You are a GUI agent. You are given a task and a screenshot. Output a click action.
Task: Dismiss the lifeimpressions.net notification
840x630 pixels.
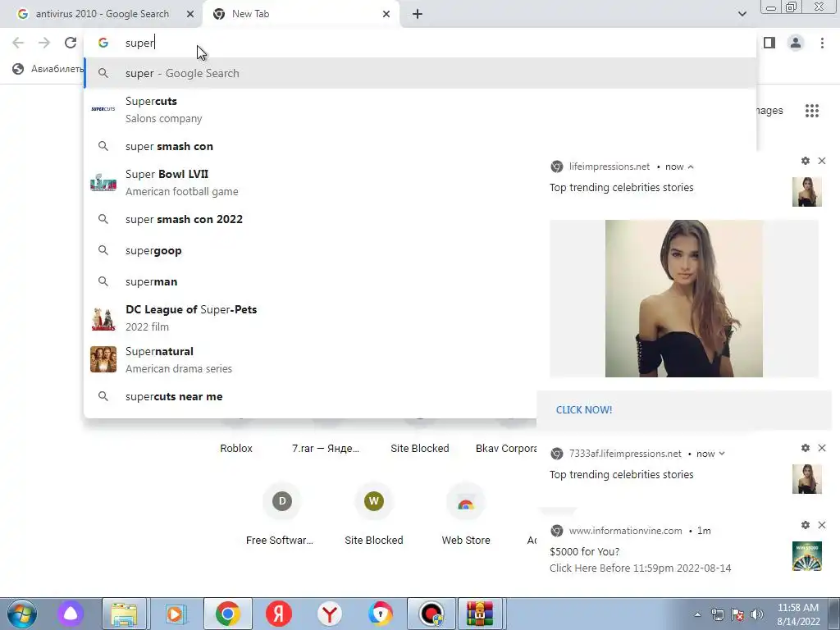pyautogui.click(x=822, y=161)
